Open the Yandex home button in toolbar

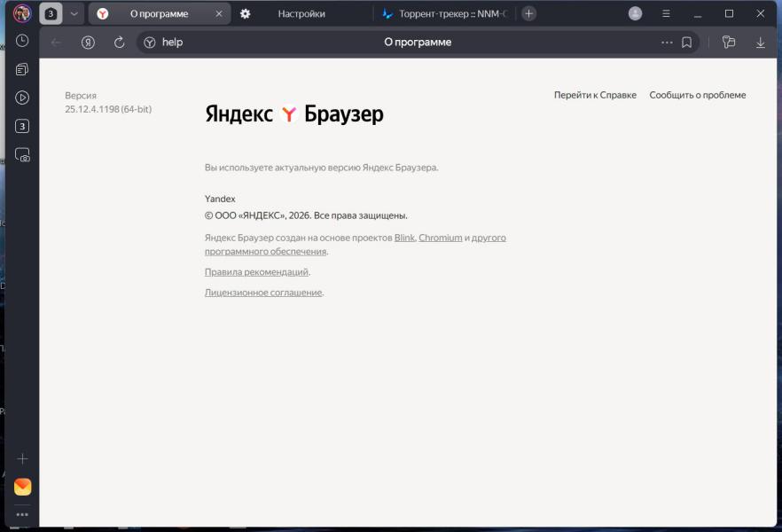click(x=88, y=43)
